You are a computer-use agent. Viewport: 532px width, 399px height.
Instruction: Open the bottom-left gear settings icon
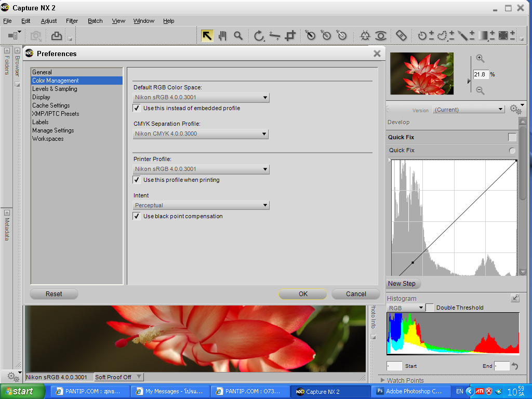click(13, 377)
